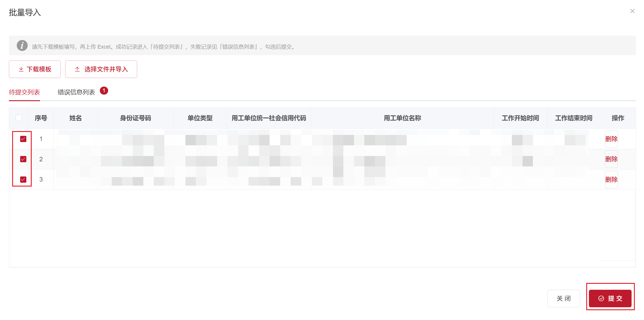Delete row 1 via 删除
The image size is (644, 320).
point(611,139)
